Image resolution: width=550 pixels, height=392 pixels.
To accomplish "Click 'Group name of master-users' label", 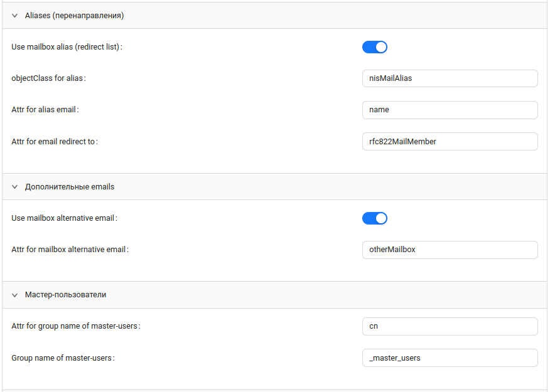I will 63,358.
